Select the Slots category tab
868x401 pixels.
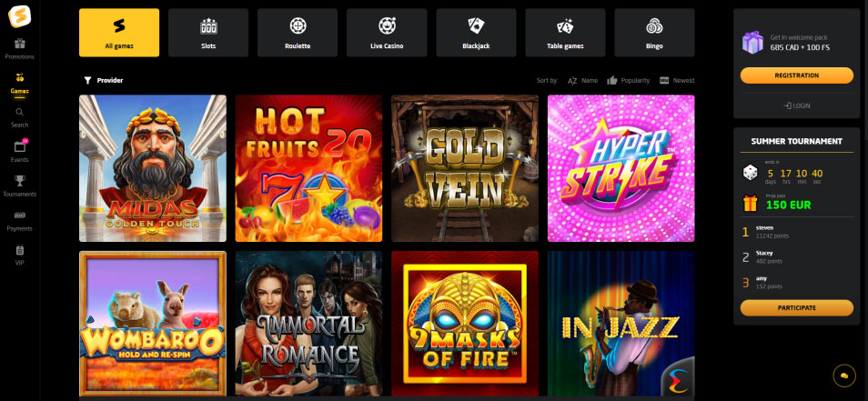(208, 33)
